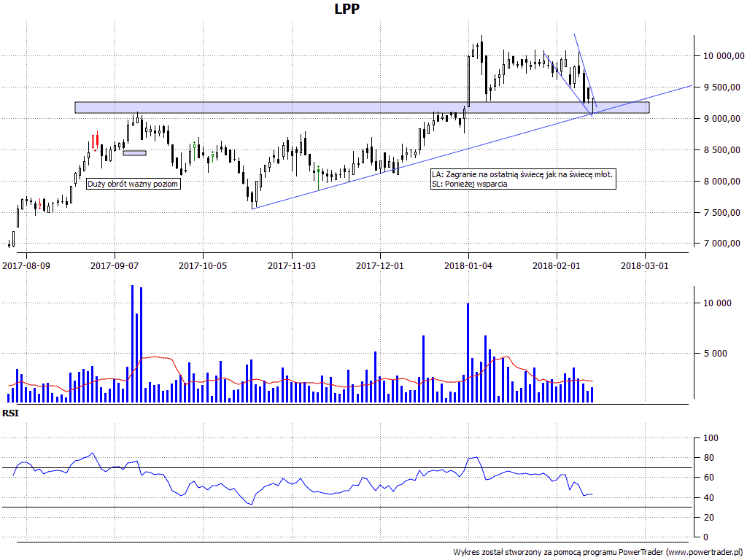Viewport: 747px width, 560px height.
Task: Click the 'LA: Zagranie na ostatnią świecę' note
Action: (522, 174)
